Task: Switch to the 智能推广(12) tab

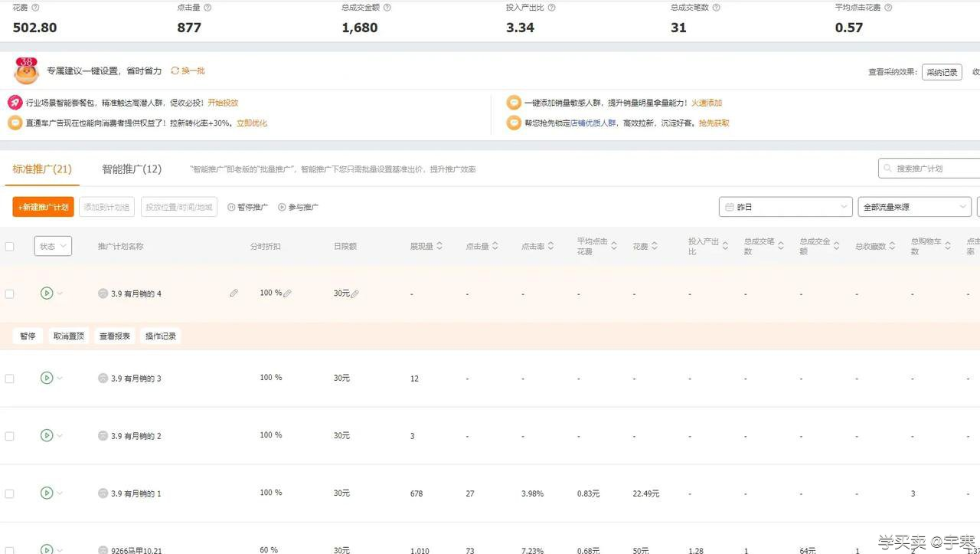Action: [132, 169]
